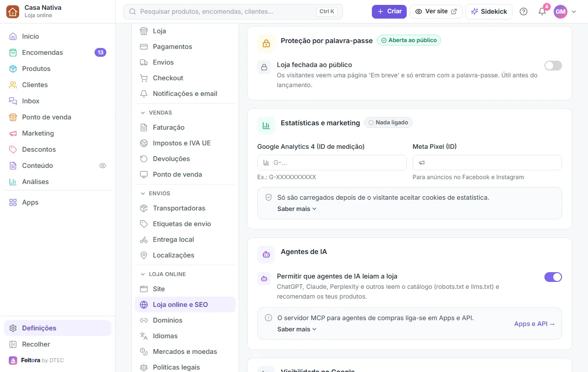Screen dimensions: 588x372
Task: Open Notificações e email settings
Action: click(185, 93)
